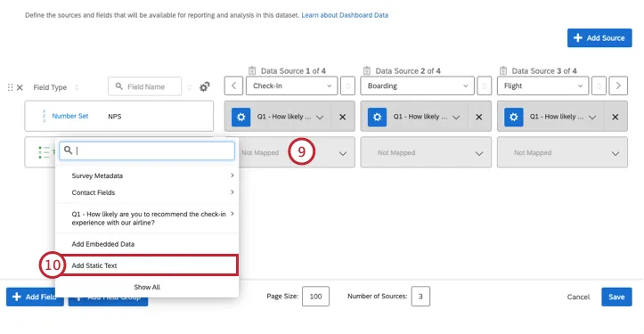Click reorder arrows next to Check-In dropdown
This screenshot has width=644, height=334.
348,86
